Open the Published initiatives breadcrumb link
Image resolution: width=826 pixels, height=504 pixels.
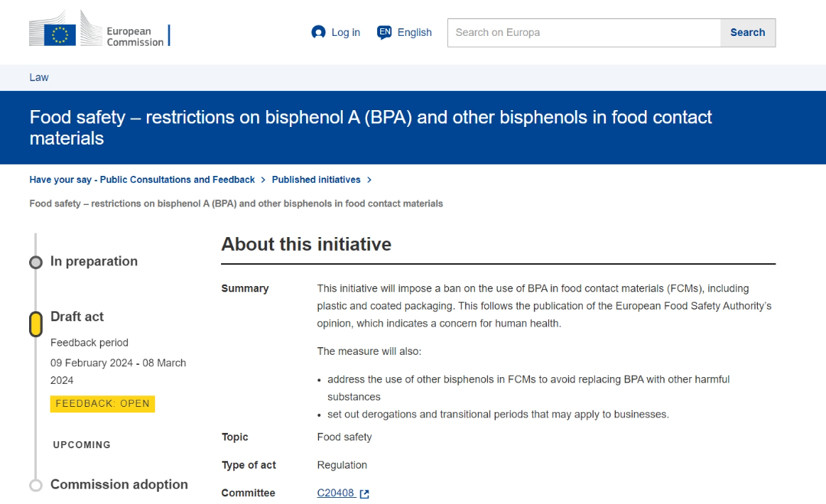[316, 180]
